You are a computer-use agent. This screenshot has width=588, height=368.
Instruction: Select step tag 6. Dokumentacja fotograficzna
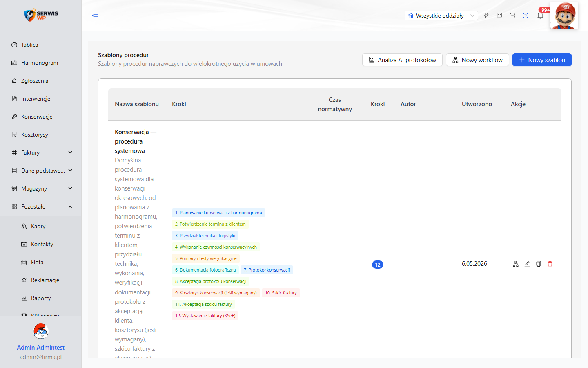[x=205, y=270]
